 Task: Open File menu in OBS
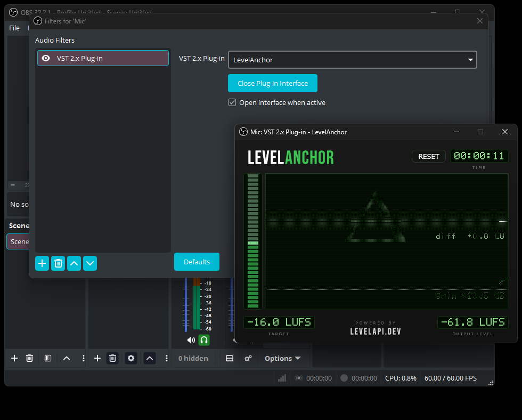coord(14,28)
